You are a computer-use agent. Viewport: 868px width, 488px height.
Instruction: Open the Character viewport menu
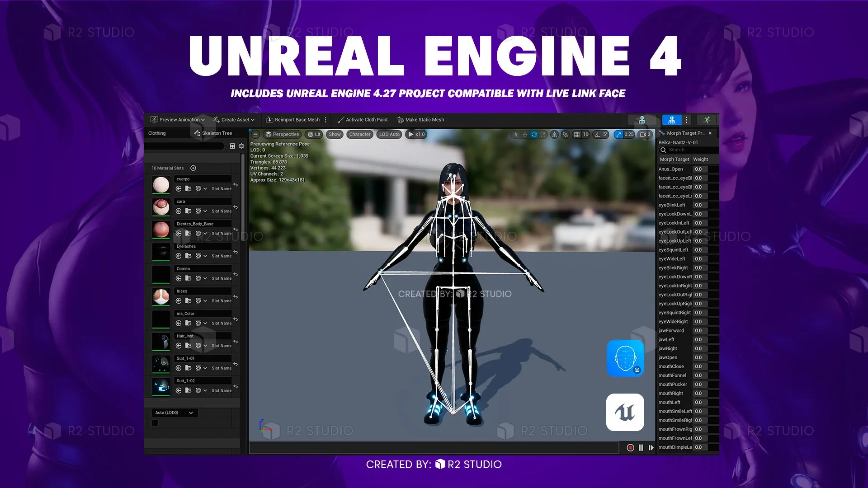(x=360, y=134)
